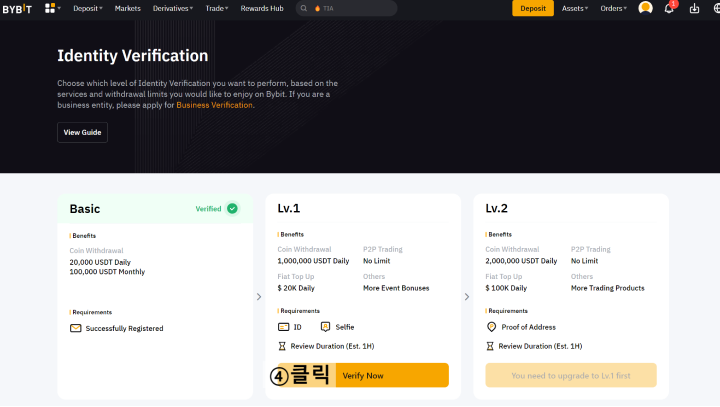Click the Lv.2 card title

tap(496, 208)
